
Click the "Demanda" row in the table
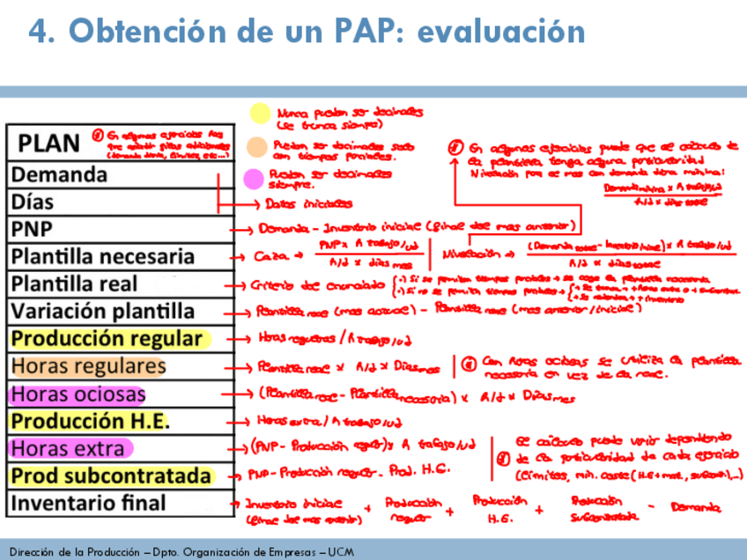(121, 174)
